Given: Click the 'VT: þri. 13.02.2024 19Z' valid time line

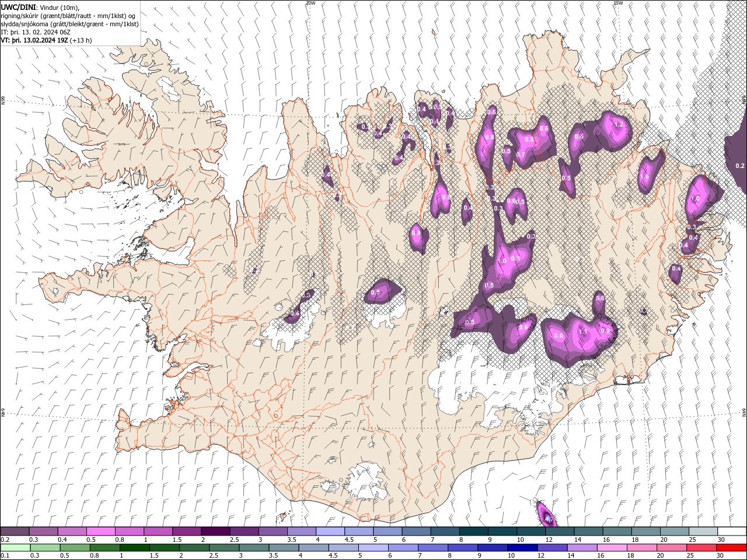Looking at the screenshot, I should click(x=34, y=40).
